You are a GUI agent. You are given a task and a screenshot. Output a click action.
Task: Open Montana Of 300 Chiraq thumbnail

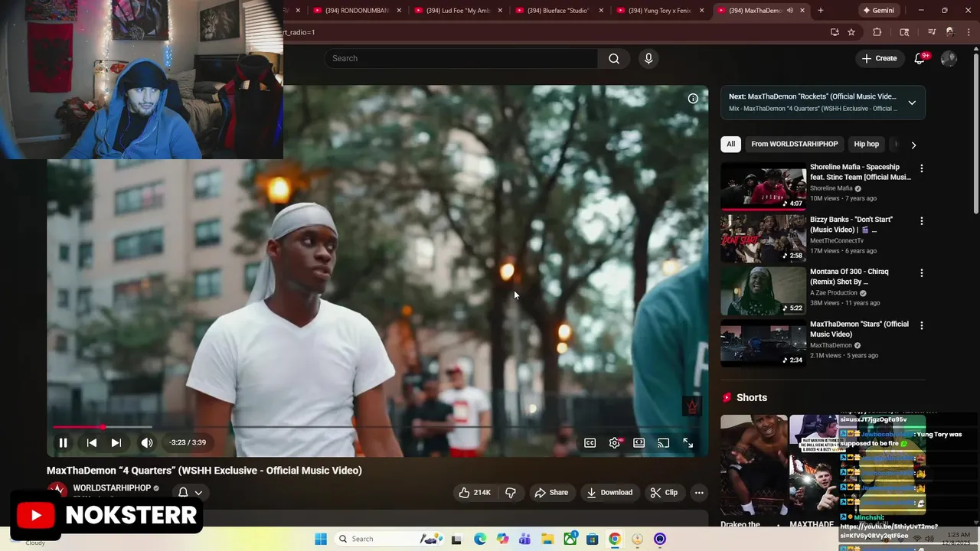763,290
